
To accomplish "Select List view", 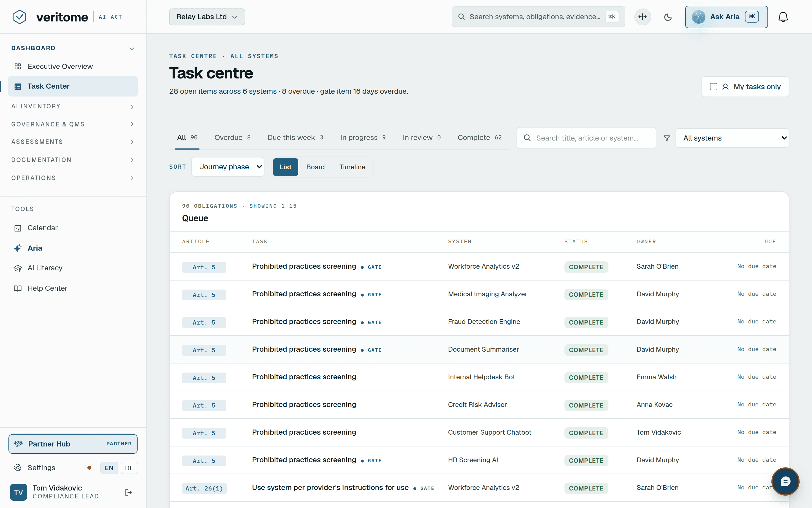I will point(285,167).
